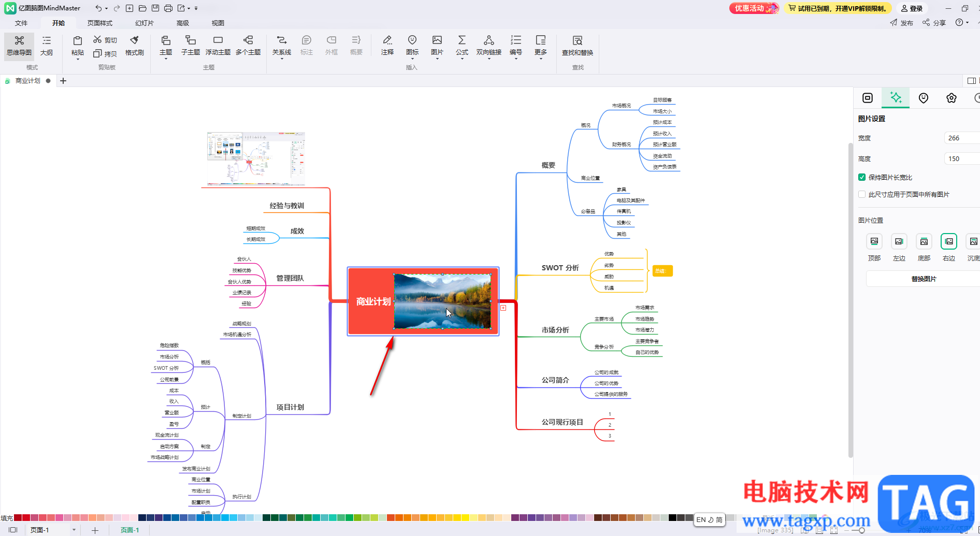Set image position to left (左边)
The image size is (980, 536).
coord(899,241)
